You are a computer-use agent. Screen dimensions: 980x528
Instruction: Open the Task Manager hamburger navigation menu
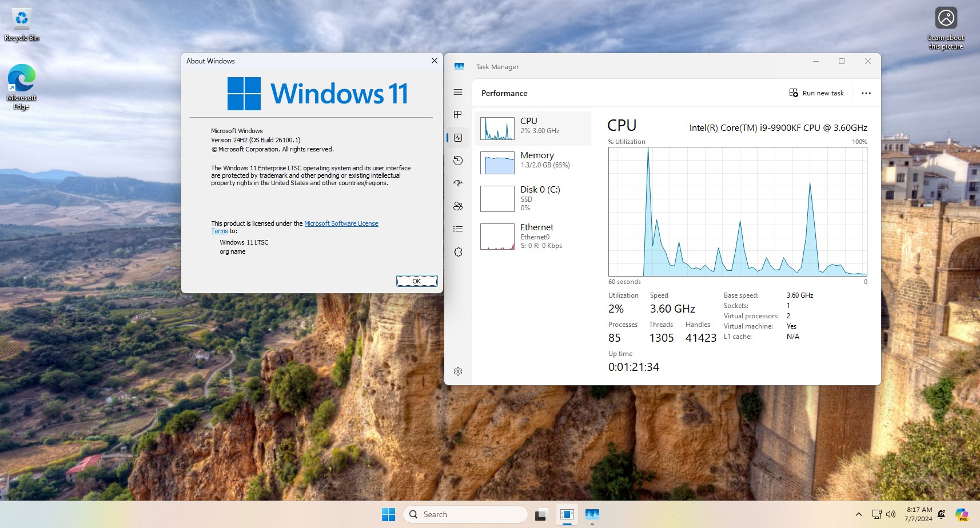[x=458, y=92]
